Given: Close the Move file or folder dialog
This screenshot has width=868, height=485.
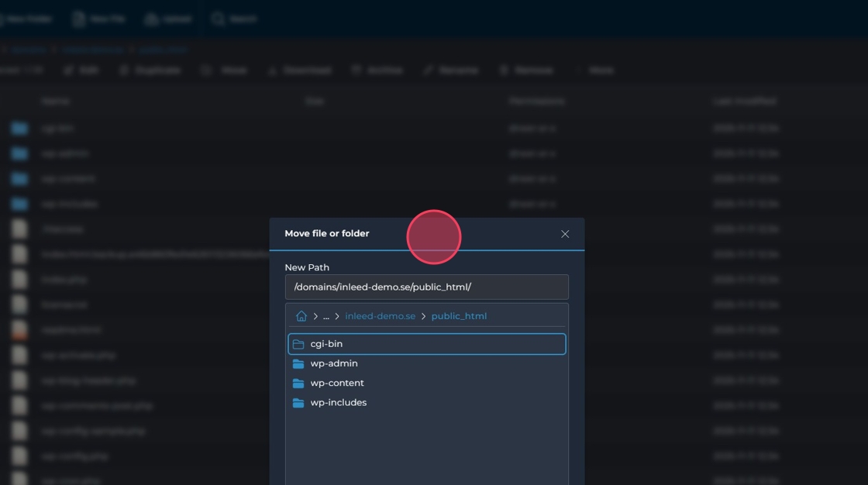Looking at the screenshot, I should coord(565,234).
